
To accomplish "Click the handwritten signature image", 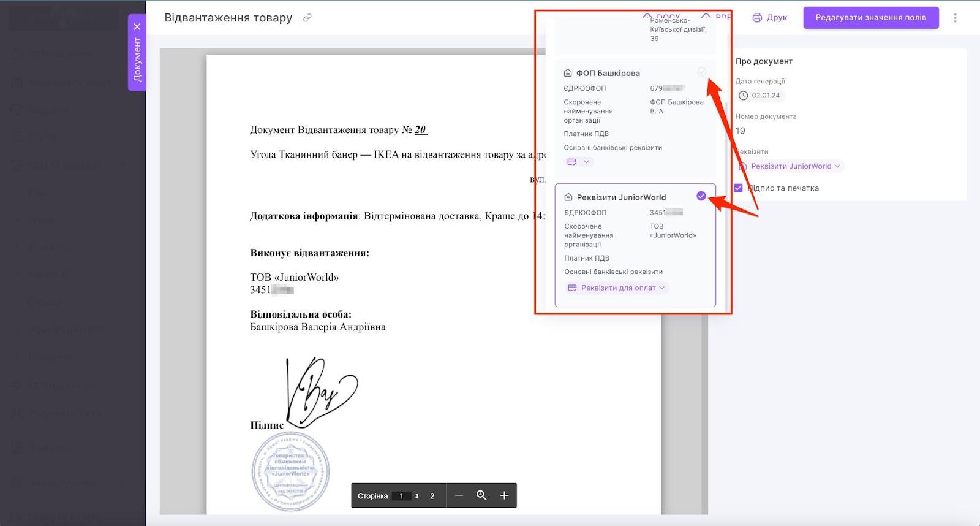I will [x=321, y=392].
